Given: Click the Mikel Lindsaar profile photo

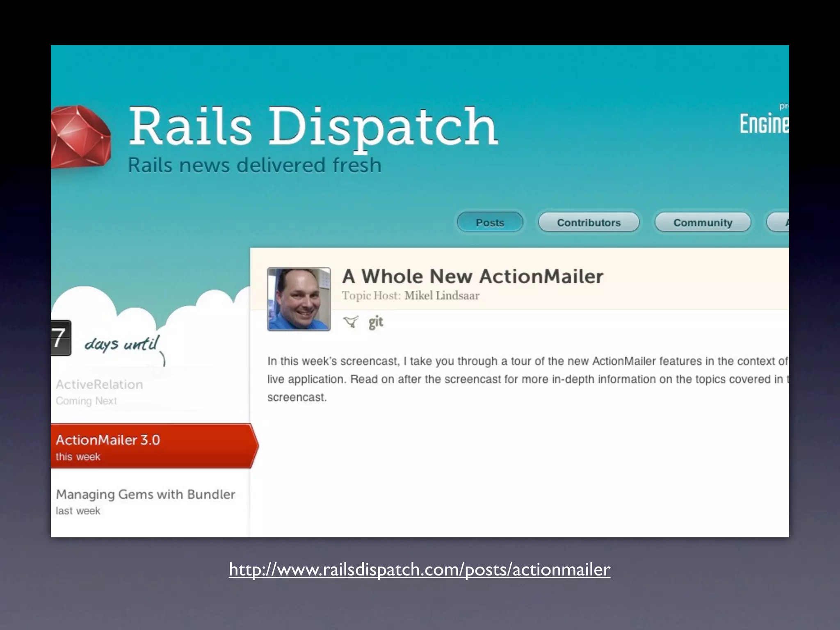Looking at the screenshot, I should 299,299.
